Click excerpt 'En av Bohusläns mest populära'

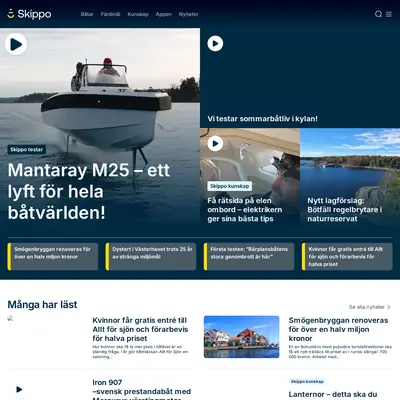point(340,352)
